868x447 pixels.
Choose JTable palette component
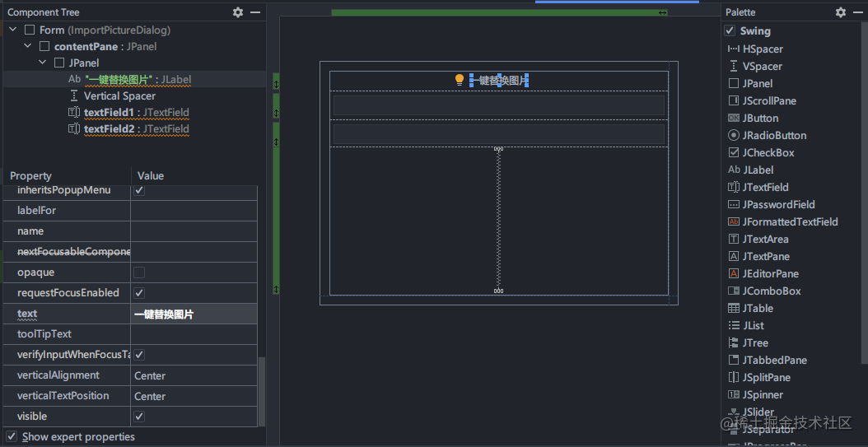[750, 308]
